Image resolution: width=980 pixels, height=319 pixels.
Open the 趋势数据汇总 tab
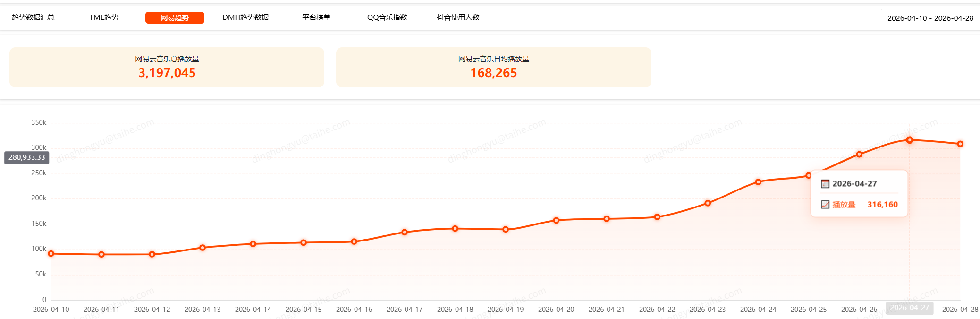click(33, 17)
